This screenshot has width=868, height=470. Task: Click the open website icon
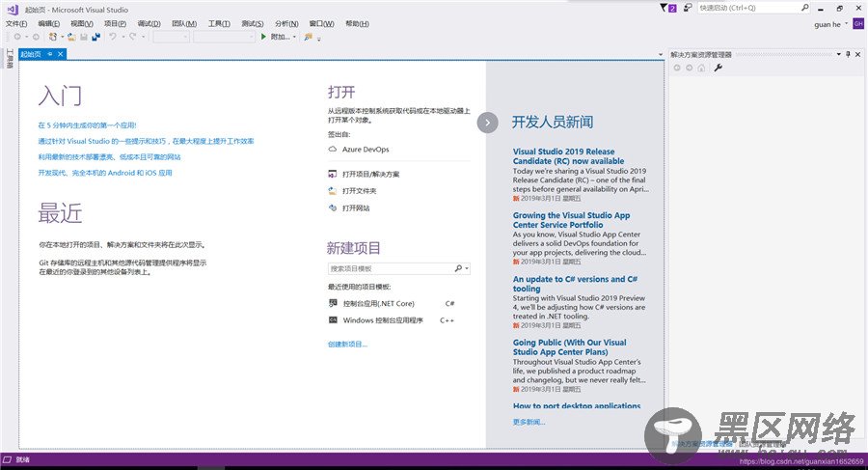332,207
